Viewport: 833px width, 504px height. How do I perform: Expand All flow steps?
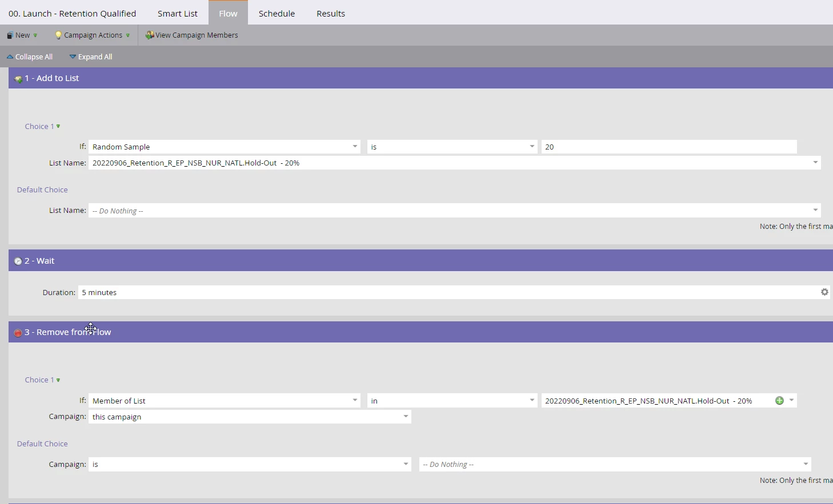click(x=91, y=57)
